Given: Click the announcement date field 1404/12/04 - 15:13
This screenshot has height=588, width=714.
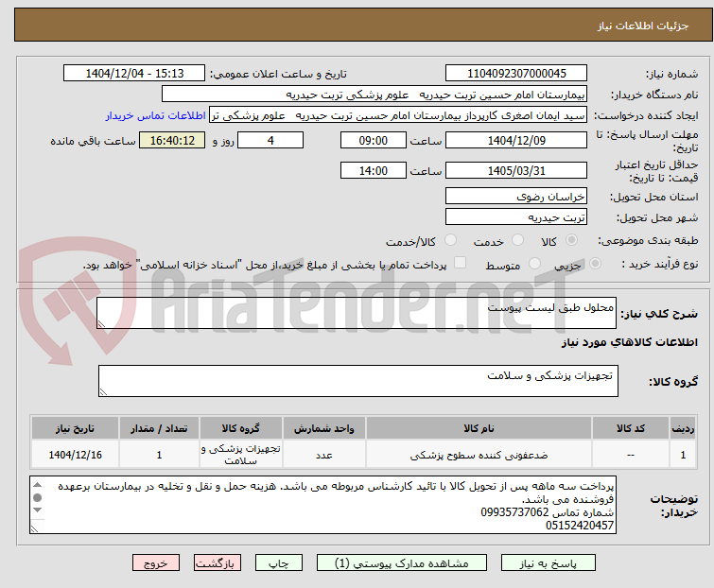Looking at the screenshot, I should pos(134,74).
